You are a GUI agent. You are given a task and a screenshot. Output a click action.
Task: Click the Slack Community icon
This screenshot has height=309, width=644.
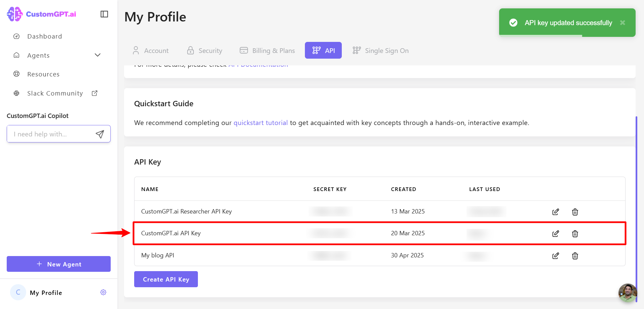pos(16,93)
